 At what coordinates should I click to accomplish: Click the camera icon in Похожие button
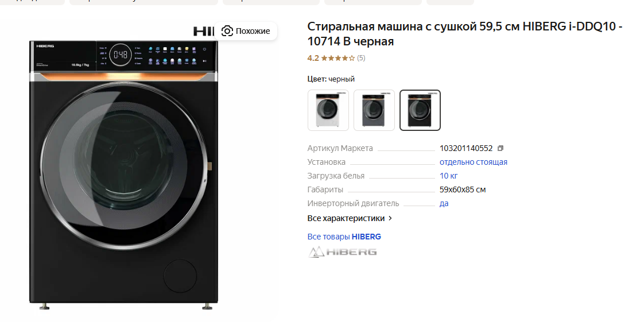(227, 31)
